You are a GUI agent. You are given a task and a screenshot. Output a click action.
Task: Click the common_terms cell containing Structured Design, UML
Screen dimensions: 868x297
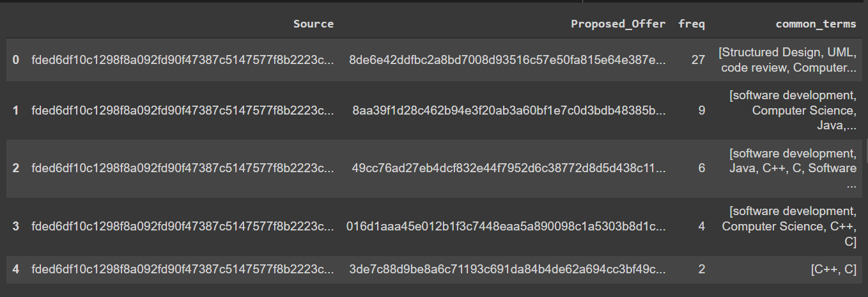pos(787,60)
